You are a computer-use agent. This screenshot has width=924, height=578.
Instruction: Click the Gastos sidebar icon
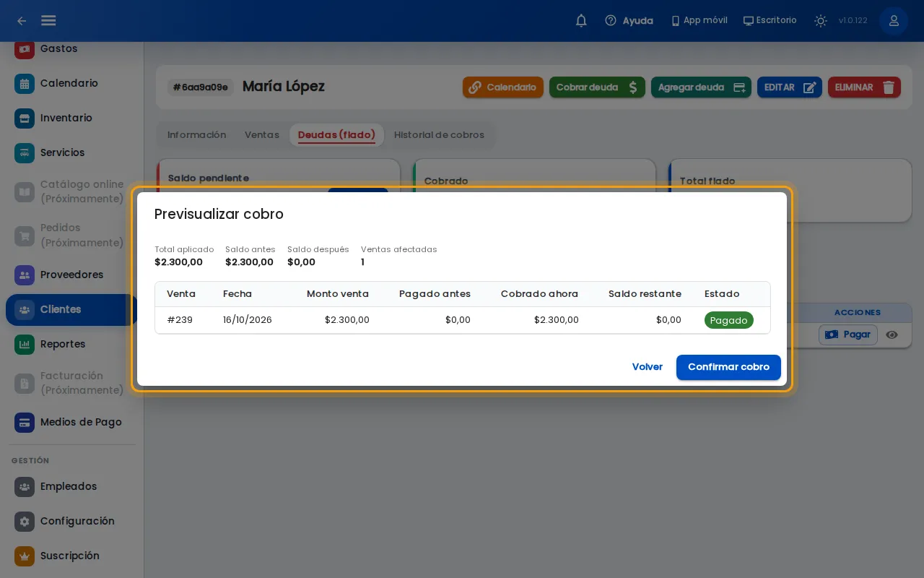[x=25, y=48]
